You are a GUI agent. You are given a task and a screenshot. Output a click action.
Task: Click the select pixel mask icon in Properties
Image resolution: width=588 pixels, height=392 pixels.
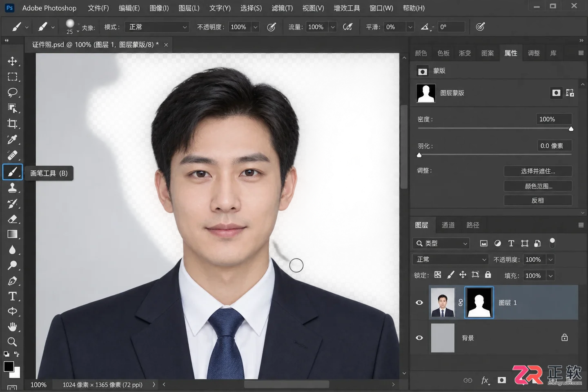click(556, 93)
